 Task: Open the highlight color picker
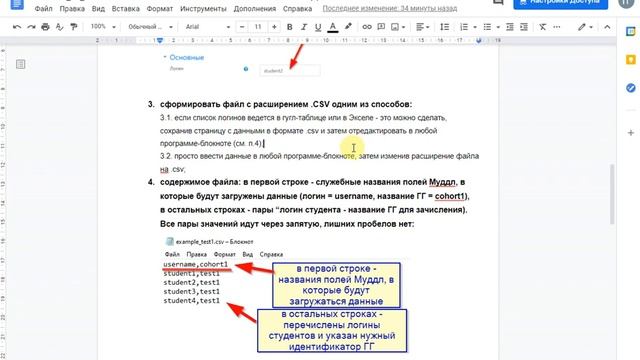(x=348, y=27)
